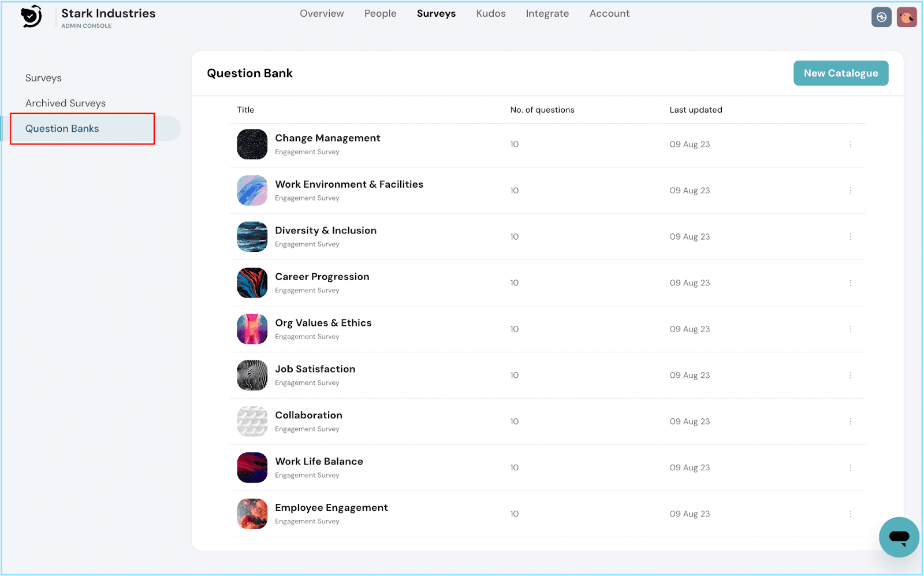Click the Work Life Balance catalogue image

[252, 468]
